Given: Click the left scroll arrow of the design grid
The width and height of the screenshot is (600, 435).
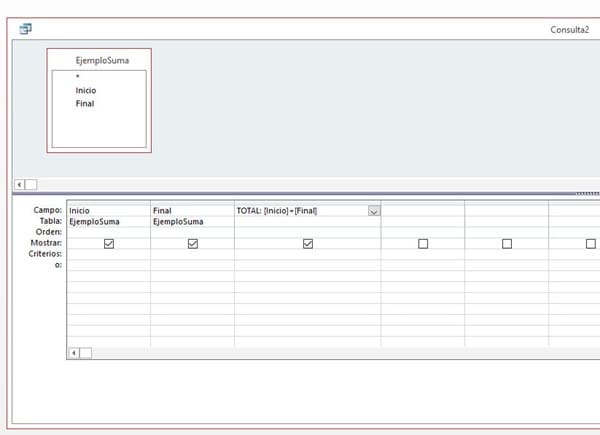Looking at the screenshot, I should point(73,353).
